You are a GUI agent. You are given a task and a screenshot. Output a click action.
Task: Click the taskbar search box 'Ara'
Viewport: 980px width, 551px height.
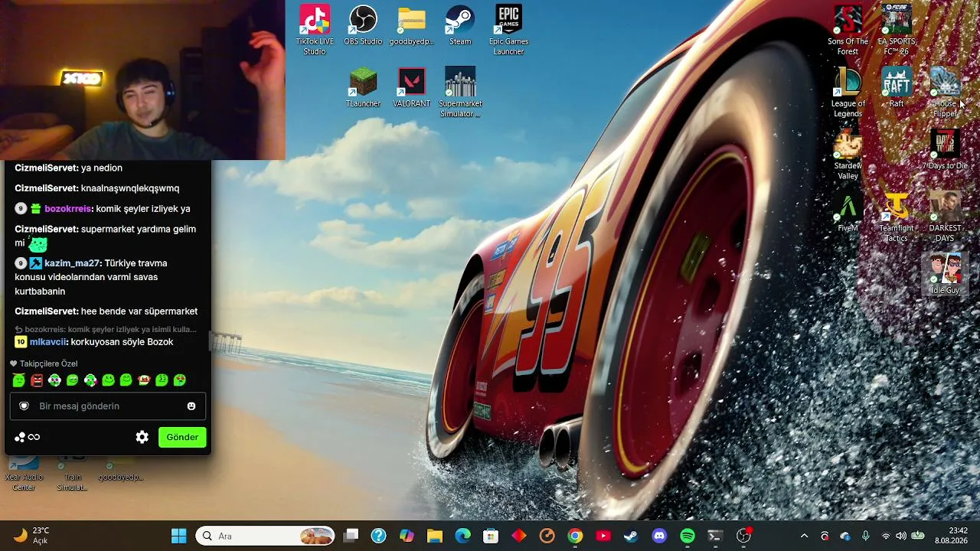(266, 536)
